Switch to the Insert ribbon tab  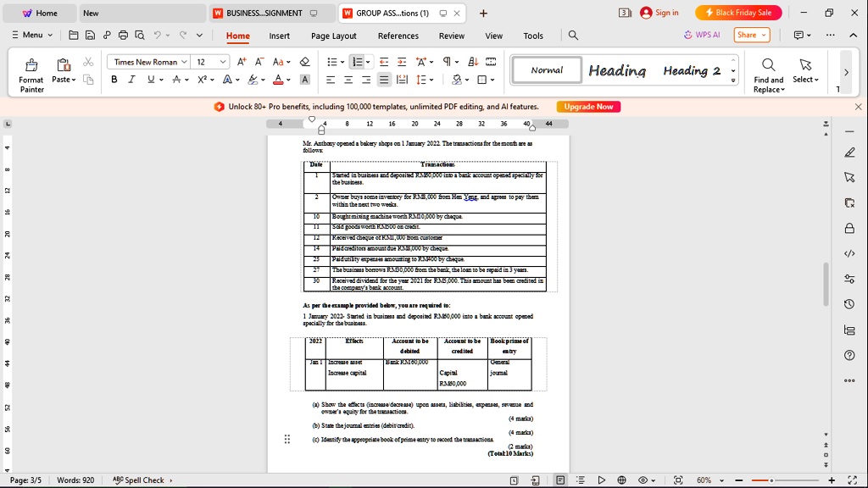click(279, 36)
